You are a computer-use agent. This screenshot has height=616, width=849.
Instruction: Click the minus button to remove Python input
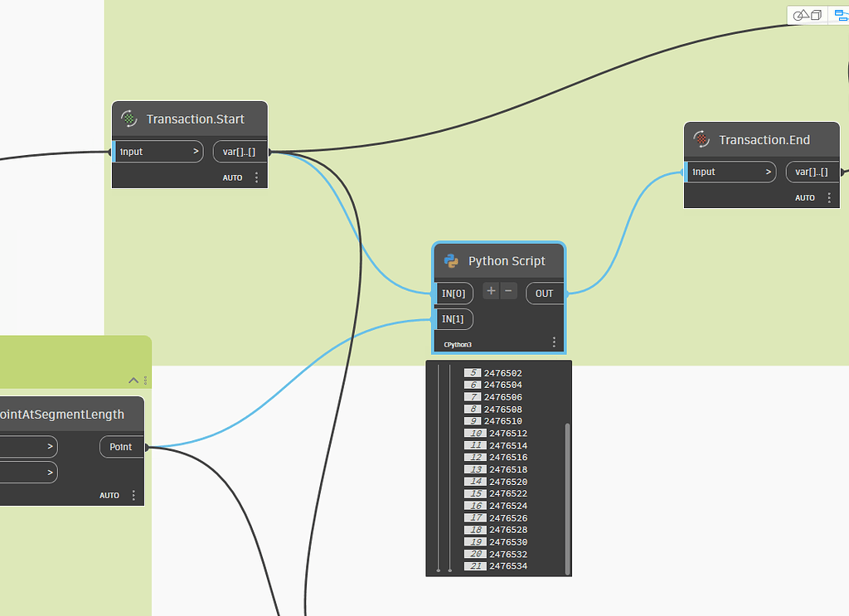508,291
